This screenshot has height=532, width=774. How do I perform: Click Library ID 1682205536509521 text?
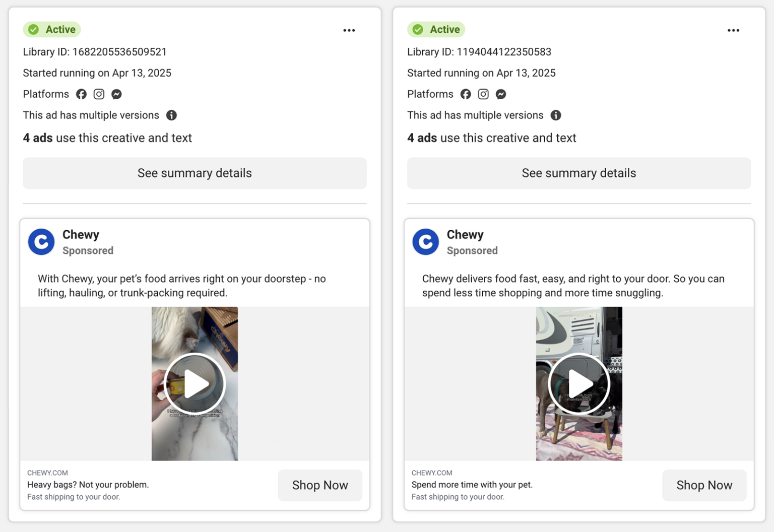tap(95, 52)
